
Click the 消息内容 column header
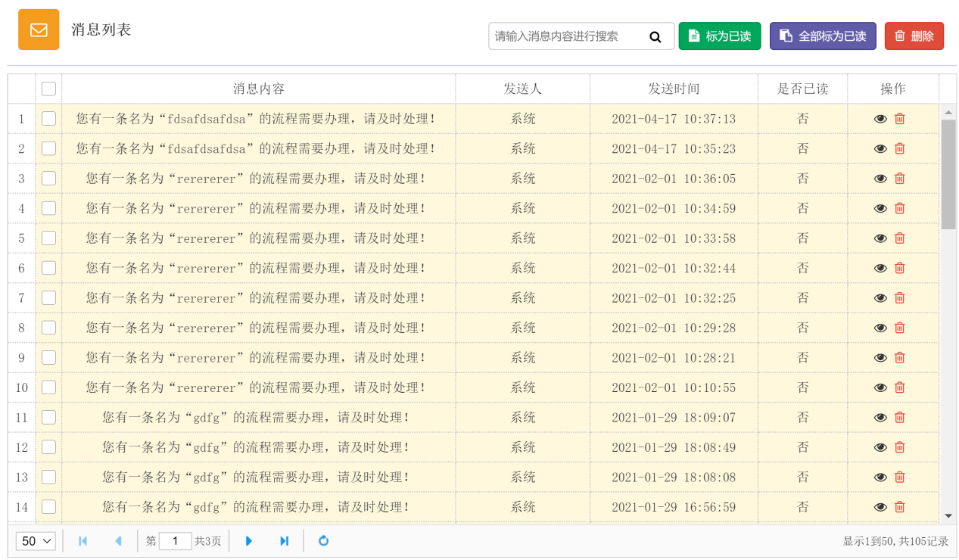click(259, 89)
